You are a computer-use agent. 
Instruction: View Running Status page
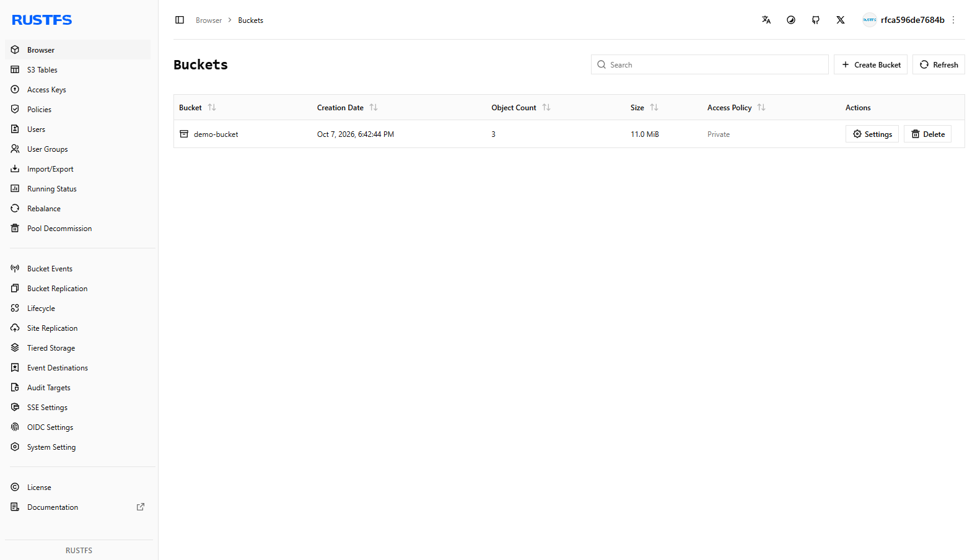[78, 188]
